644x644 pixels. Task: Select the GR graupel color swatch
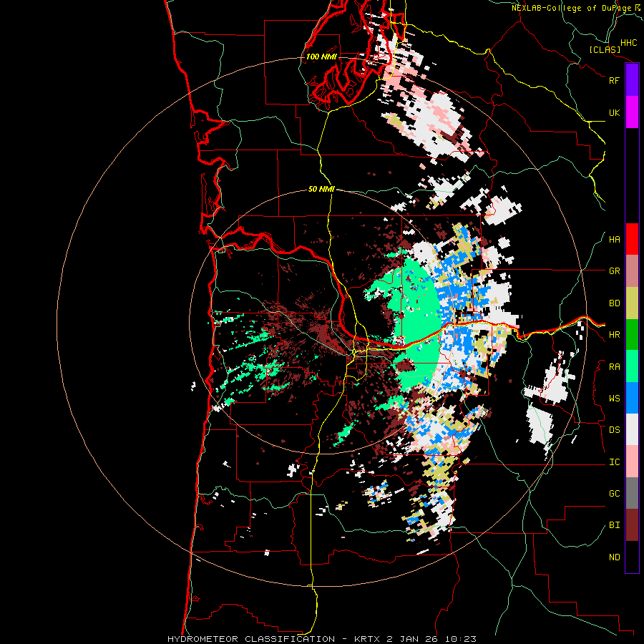tap(632, 271)
